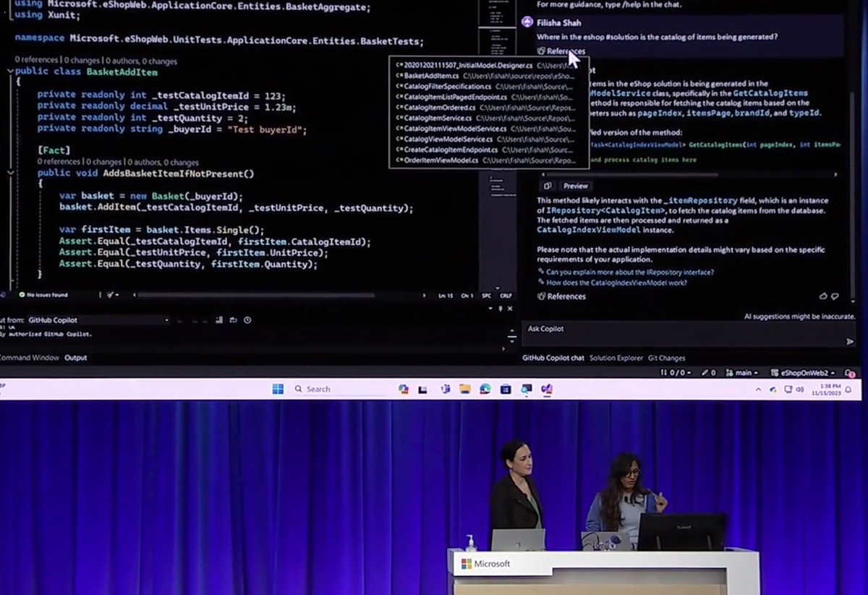The width and height of the screenshot is (868, 595).
Task: Click the taskbar Search box
Action: 340,389
